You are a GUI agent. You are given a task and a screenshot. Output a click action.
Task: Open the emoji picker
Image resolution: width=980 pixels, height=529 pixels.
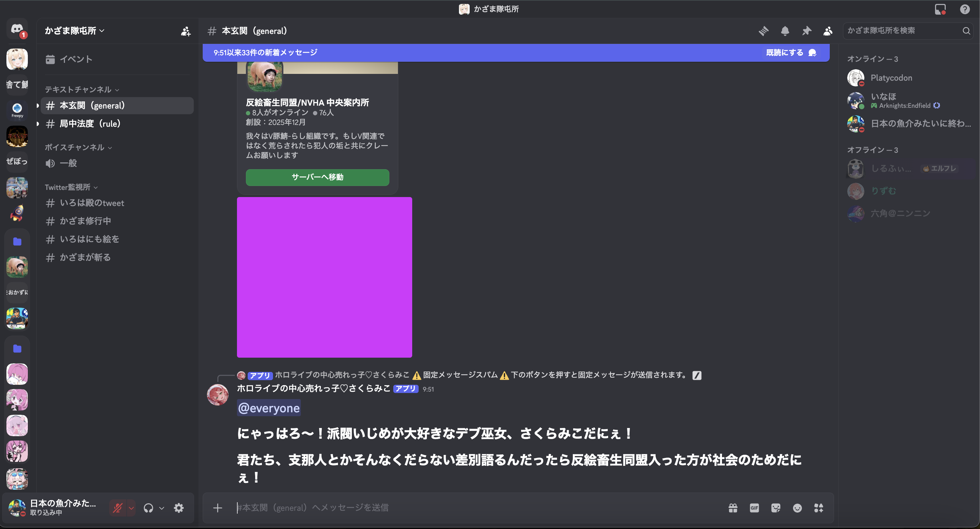click(x=797, y=508)
